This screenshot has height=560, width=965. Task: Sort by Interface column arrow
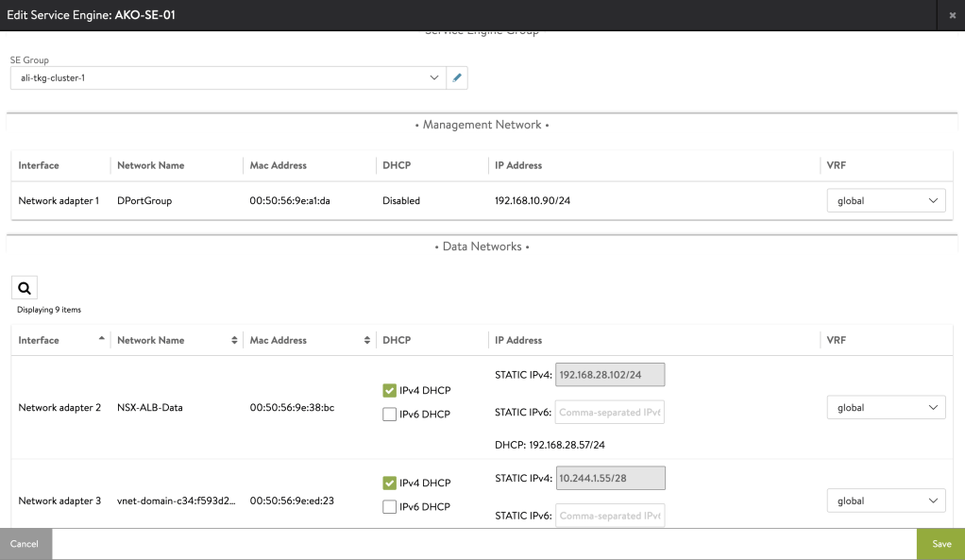point(102,340)
